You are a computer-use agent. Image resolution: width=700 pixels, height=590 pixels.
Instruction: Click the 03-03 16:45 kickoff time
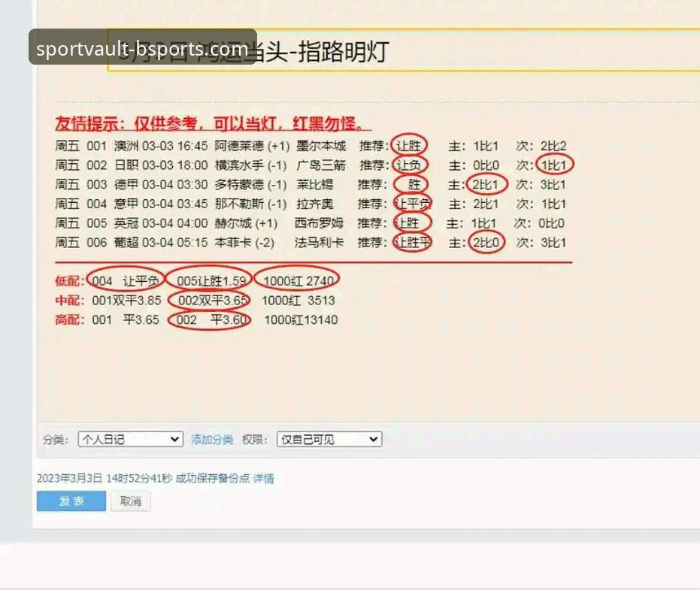click(x=175, y=146)
